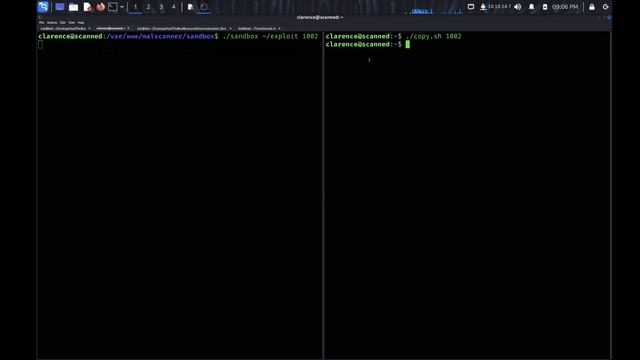The height and width of the screenshot is (360, 640).
Task: Open the File menu in the terminal
Action: pos(42,22)
